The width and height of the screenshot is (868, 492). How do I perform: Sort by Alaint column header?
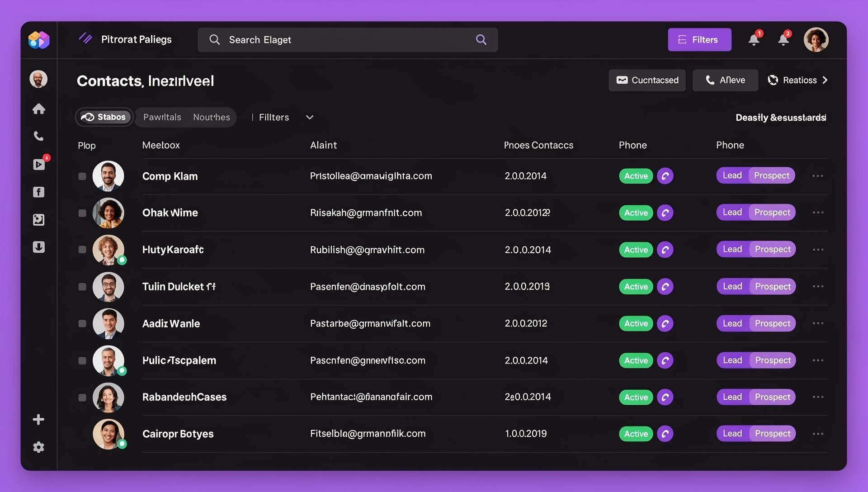(323, 145)
